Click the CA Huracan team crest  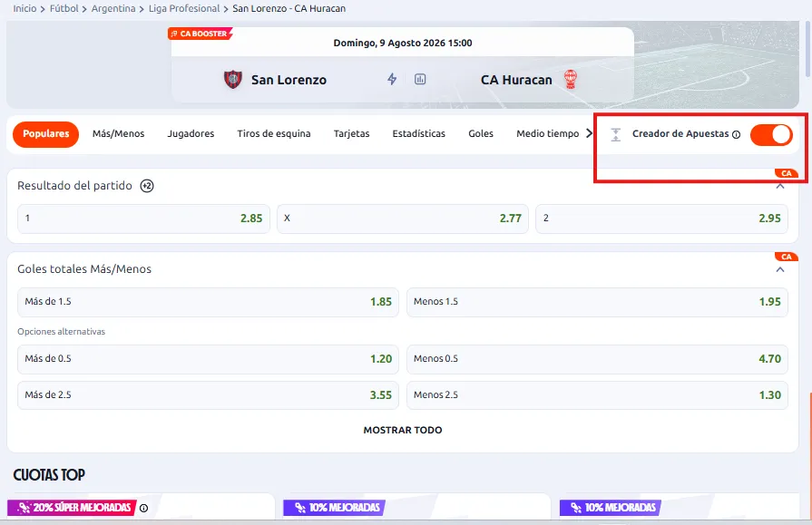tap(571, 80)
